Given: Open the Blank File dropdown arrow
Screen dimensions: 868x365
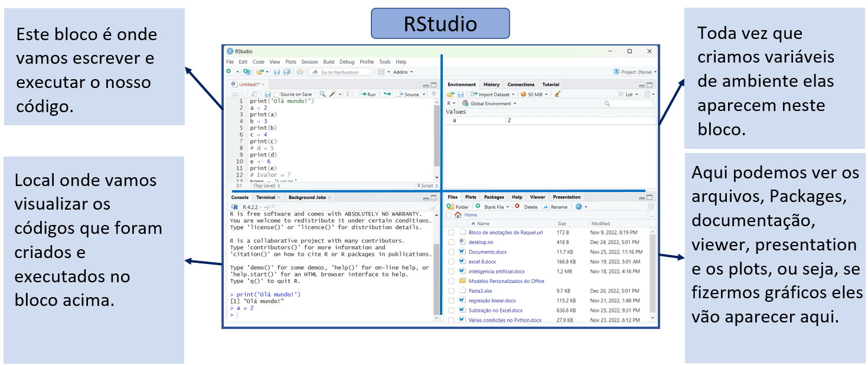Looking at the screenshot, I should click(508, 206).
